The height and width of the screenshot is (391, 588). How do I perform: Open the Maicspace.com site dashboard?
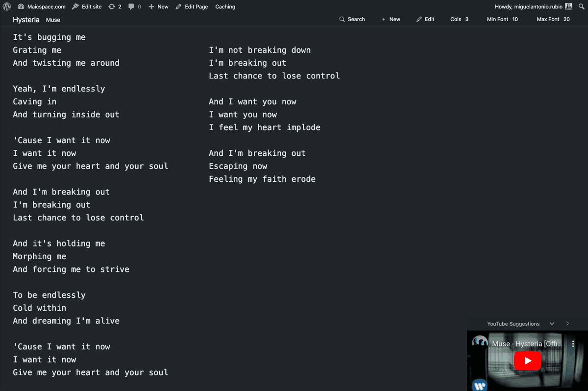(x=42, y=6)
